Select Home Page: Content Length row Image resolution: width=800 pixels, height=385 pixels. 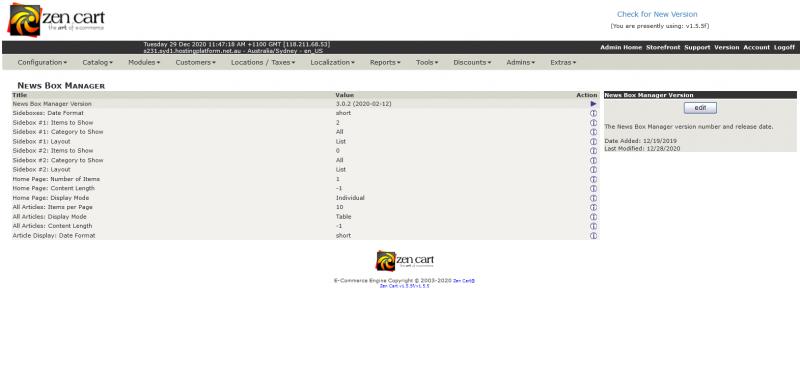(305, 189)
